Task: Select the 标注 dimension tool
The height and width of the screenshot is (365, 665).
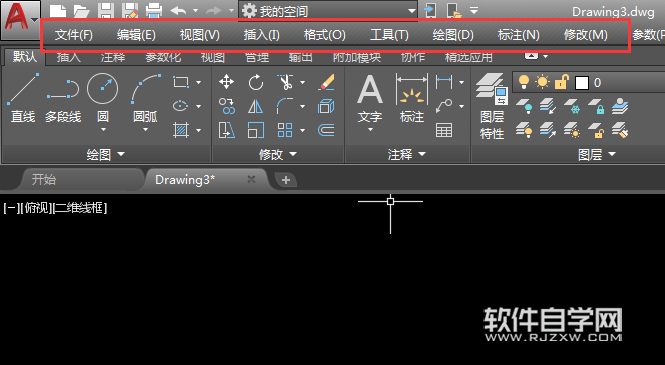Action: 412,98
